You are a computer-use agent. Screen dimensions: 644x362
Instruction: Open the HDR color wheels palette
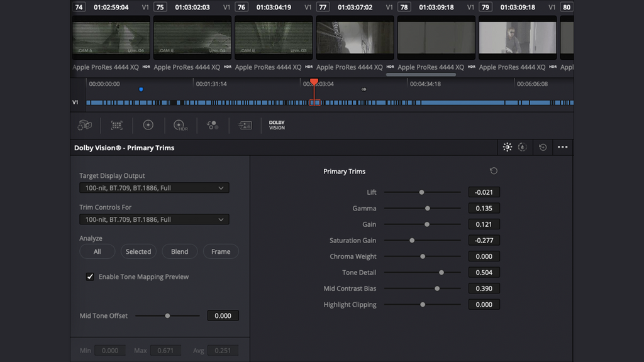point(180,125)
